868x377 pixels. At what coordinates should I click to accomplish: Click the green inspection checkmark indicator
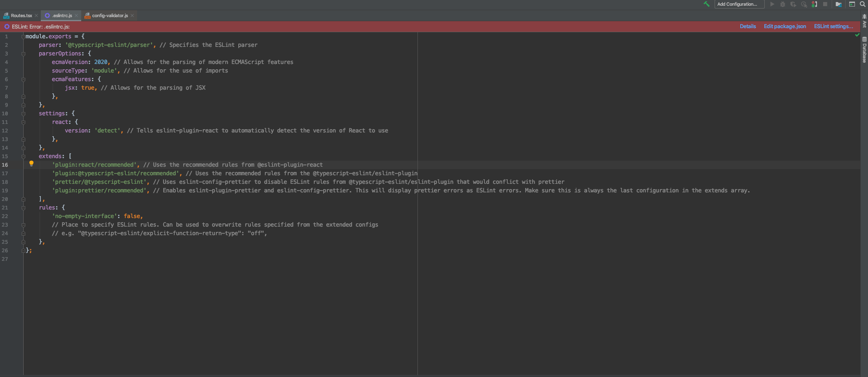[857, 35]
